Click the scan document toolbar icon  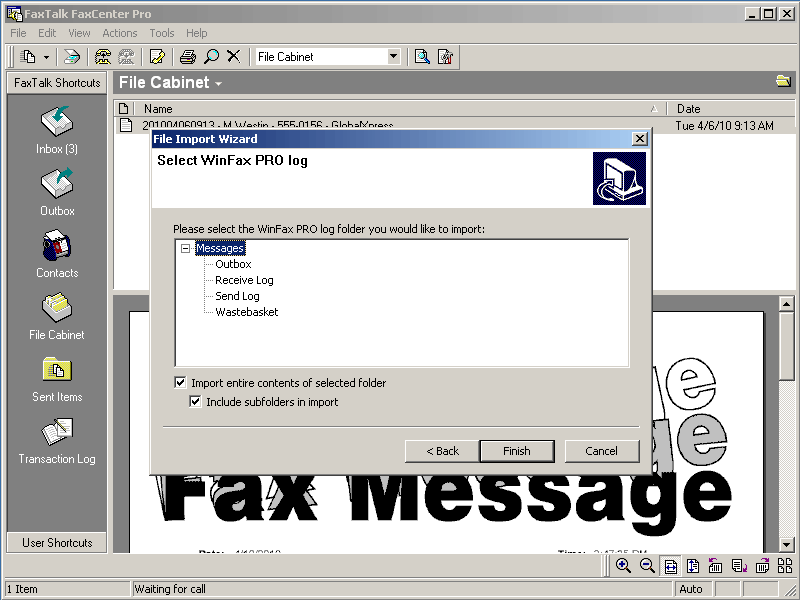(x=72, y=57)
